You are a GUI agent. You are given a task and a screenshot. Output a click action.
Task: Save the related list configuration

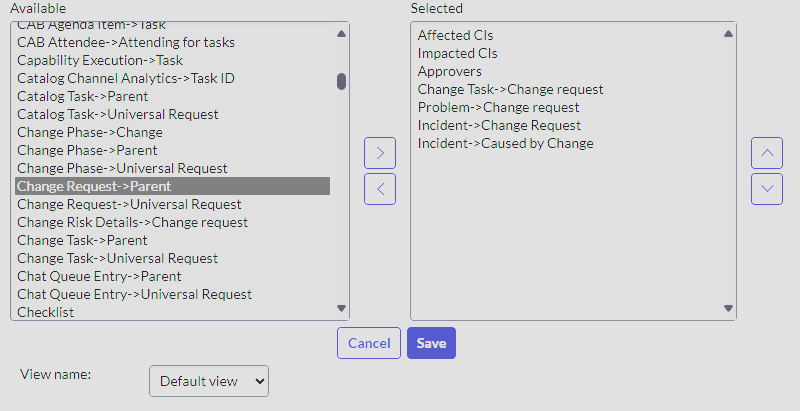pos(431,343)
